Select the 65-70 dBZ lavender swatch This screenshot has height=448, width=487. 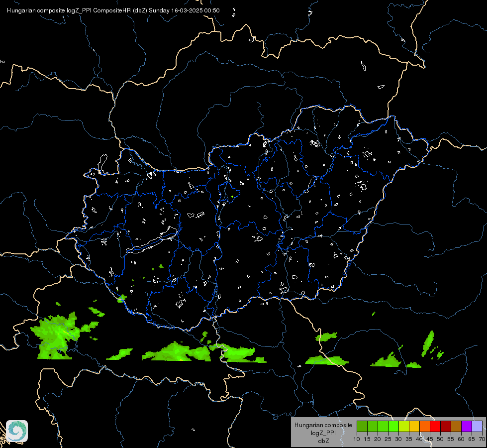click(477, 426)
